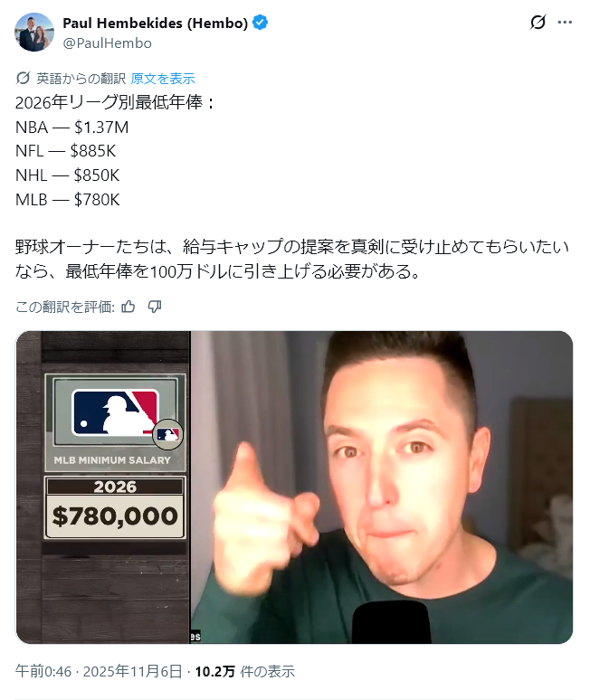Click the Paul Hembekides (Hembo) display name
The width and height of the screenshot is (590, 700).
[155, 23]
